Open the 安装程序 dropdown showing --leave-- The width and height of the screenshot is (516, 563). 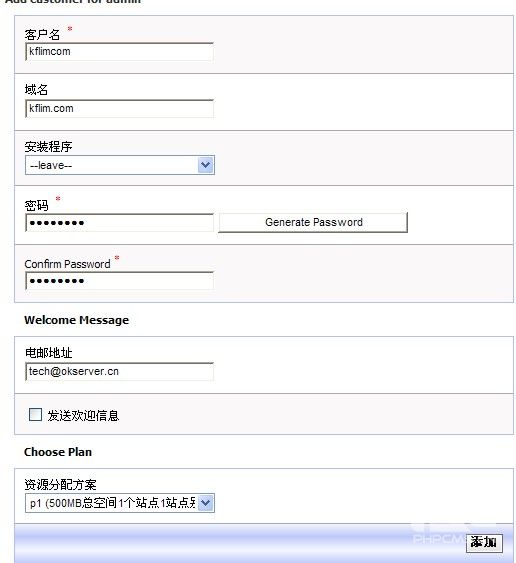pyautogui.click(x=120, y=165)
